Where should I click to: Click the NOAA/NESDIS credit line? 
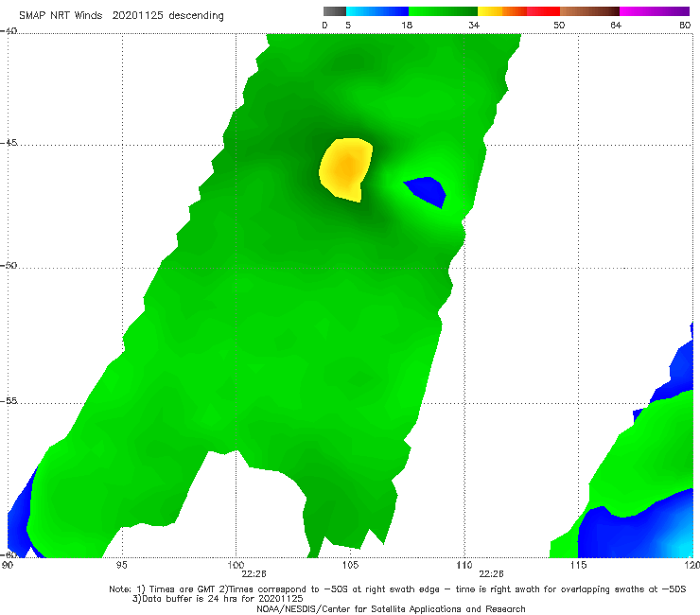click(x=391, y=609)
